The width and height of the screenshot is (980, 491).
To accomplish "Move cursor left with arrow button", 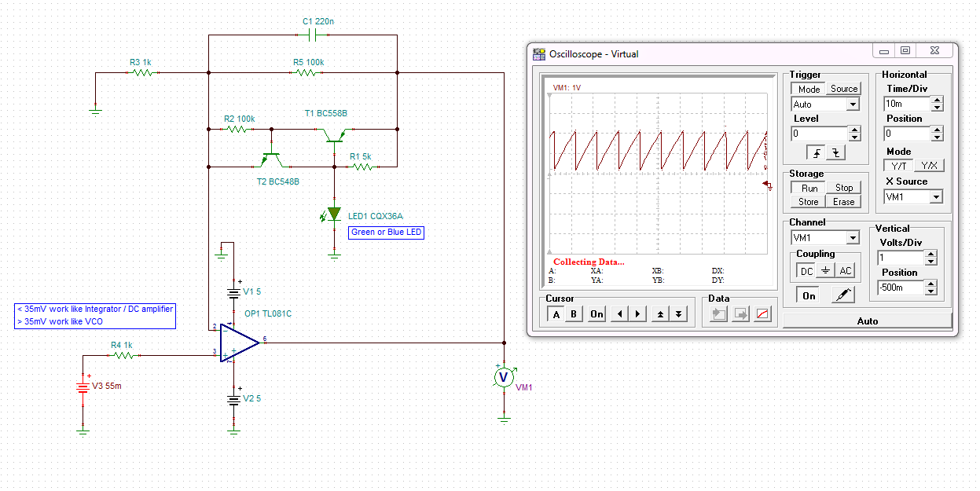I will tap(620, 314).
